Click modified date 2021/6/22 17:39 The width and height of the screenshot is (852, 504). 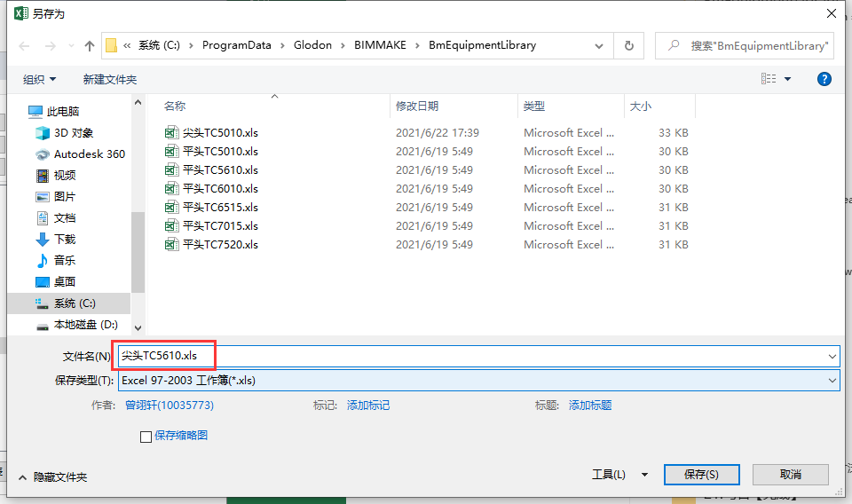(x=438, y=132)
